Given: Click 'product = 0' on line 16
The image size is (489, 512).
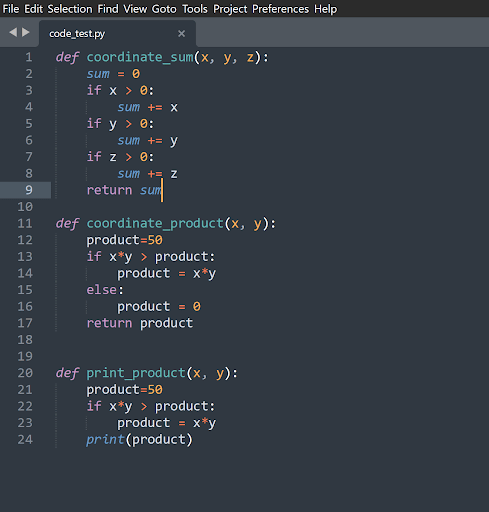Looking at the screenshot, I should click(x=159, y=307).
